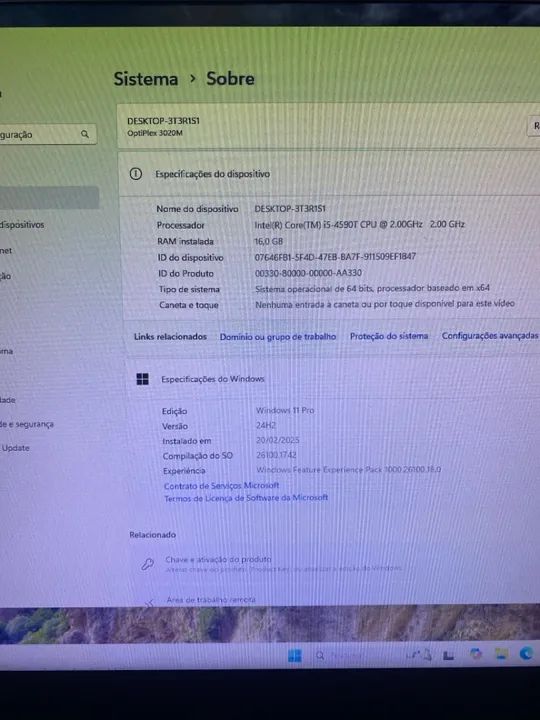Click the Nome do dispositivo label

197,209
